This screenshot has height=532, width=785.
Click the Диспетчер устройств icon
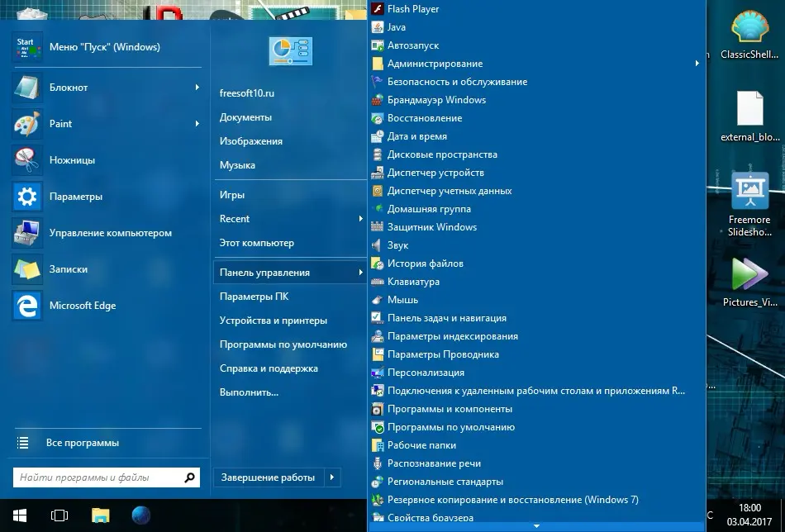click(378, 173)
